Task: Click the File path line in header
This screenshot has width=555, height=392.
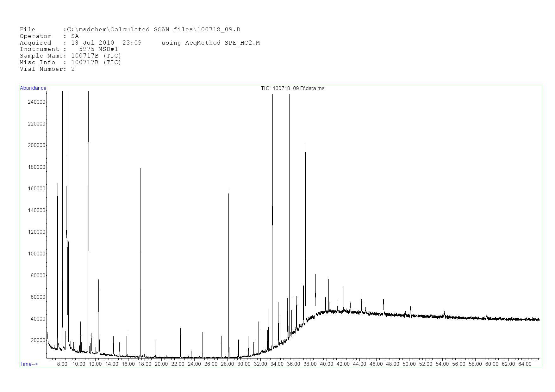Action: click(130, 30)
